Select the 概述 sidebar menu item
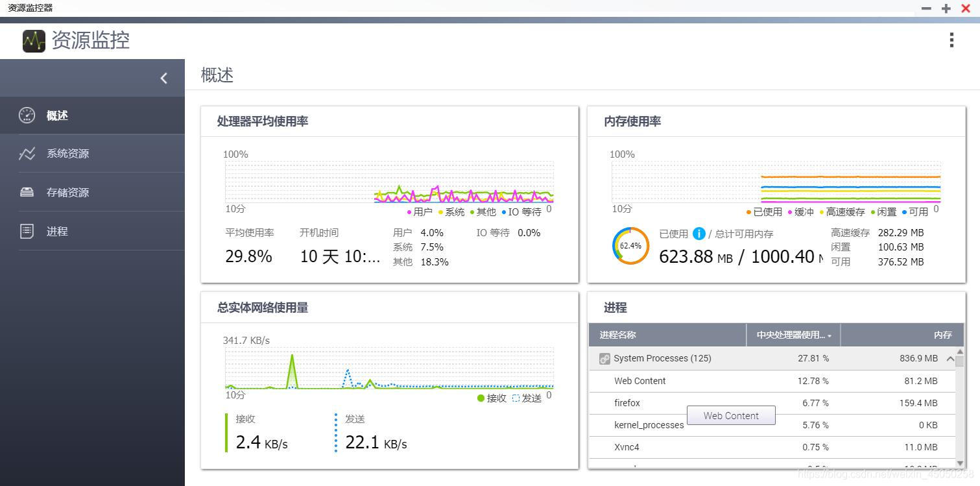980x486 pixels. (x=92, y=115)
